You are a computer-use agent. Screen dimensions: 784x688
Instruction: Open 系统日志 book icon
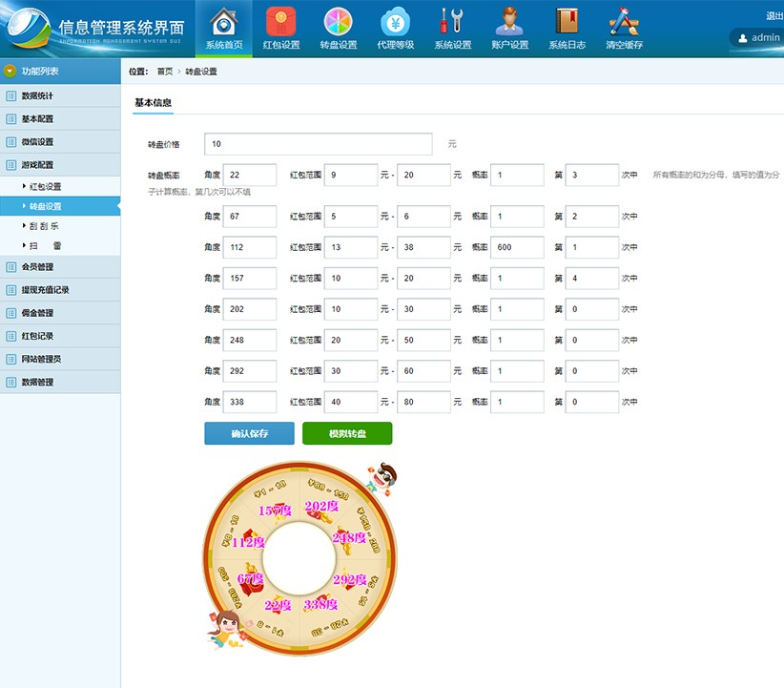pos(567,21)
